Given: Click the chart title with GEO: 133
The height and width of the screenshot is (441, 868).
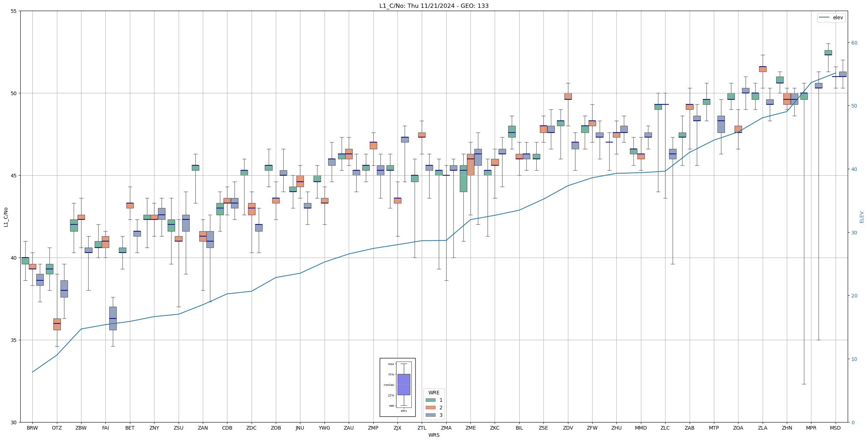Looking at the screenshot, I should [x=434, y=6].
